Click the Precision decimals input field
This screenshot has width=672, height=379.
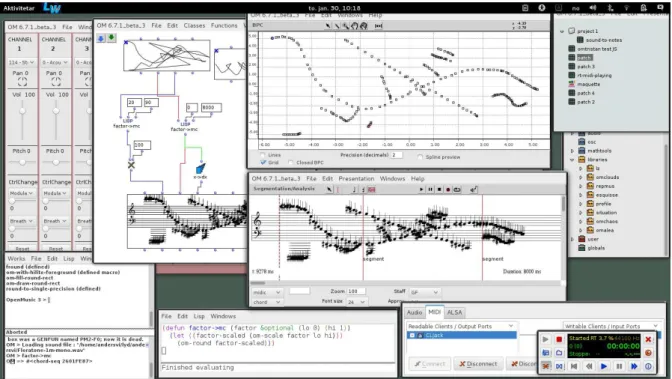tap(396, 155)
